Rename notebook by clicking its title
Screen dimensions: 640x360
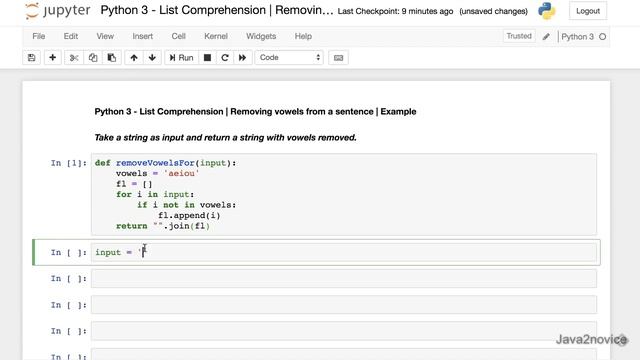coord(217,10)
